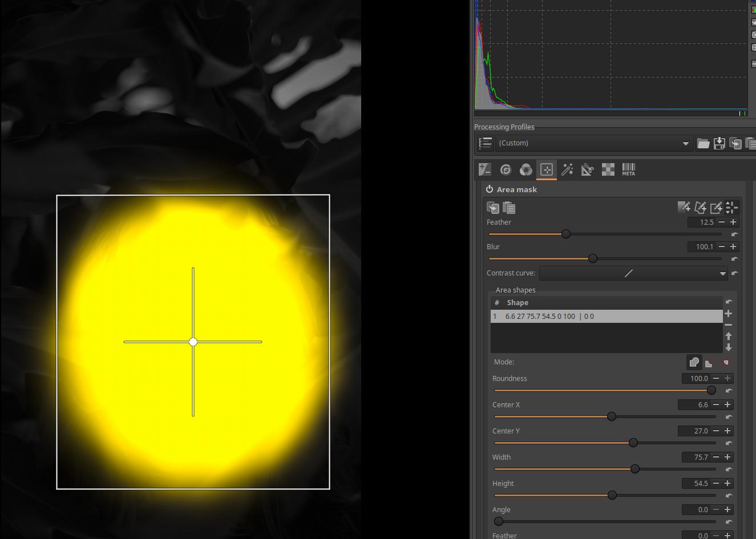This screenshot has height=539, width=756.
Task: Add a new rectangle shape to mask
Action: coord(716,208)
